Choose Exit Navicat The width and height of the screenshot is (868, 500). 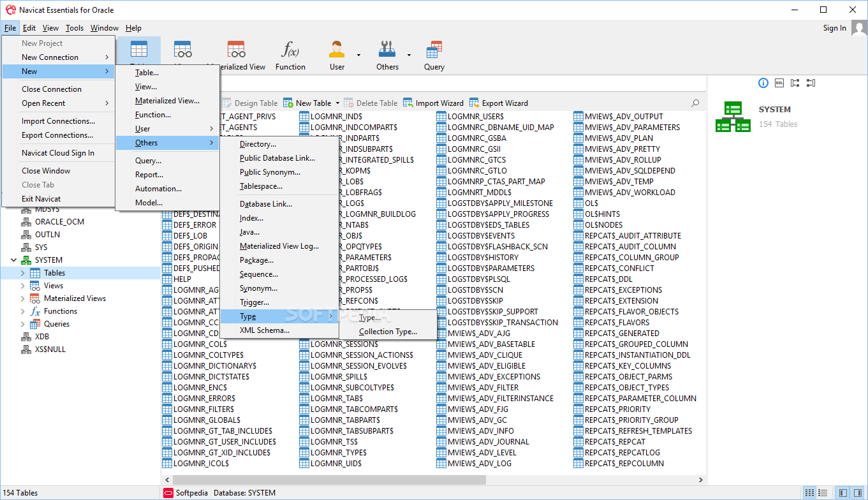click(x=58, y=199)
